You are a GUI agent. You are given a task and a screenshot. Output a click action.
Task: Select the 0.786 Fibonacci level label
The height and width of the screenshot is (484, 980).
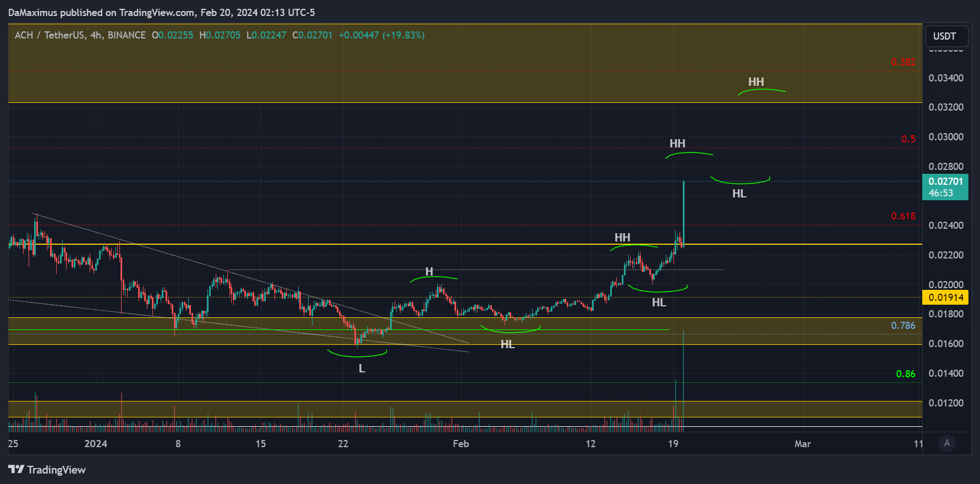coord(903,326)
